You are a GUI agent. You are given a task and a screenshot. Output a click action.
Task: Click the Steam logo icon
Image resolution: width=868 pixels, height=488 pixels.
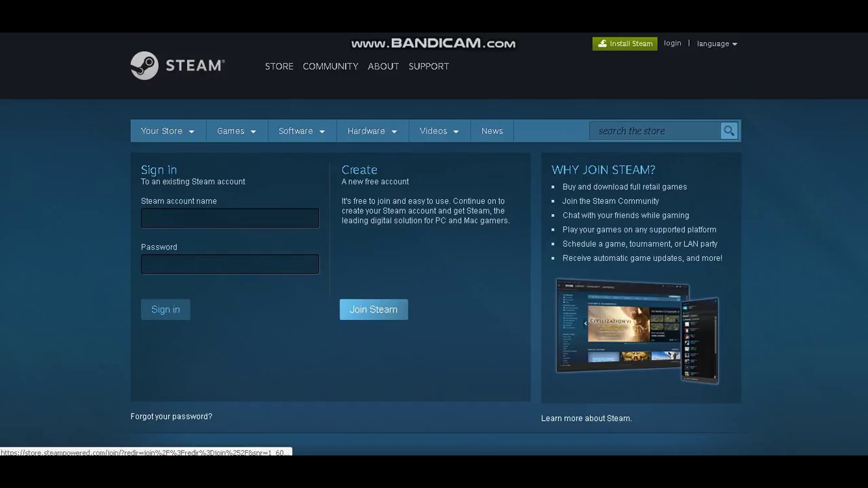(x=144, y=66)
